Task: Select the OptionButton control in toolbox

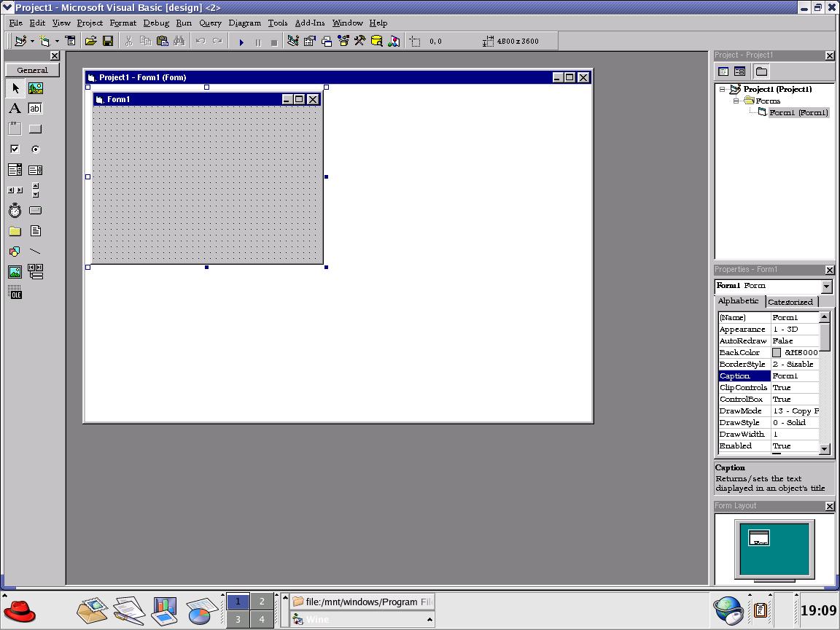Action: tap(35, 149)
